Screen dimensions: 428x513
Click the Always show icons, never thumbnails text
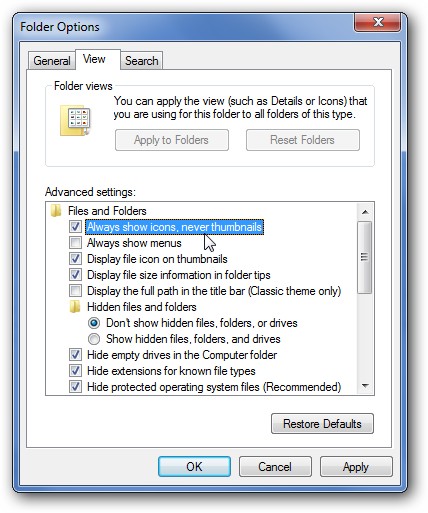tap(174, 227)
